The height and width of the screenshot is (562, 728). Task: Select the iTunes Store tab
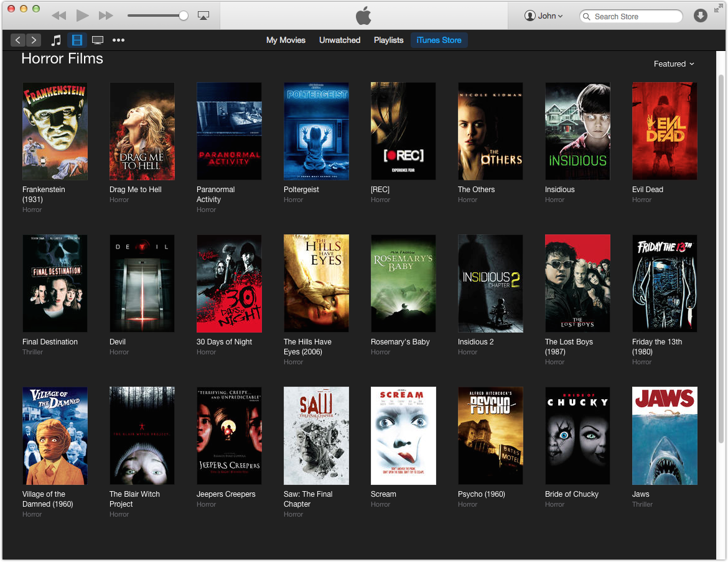click(x=439, y=40)
